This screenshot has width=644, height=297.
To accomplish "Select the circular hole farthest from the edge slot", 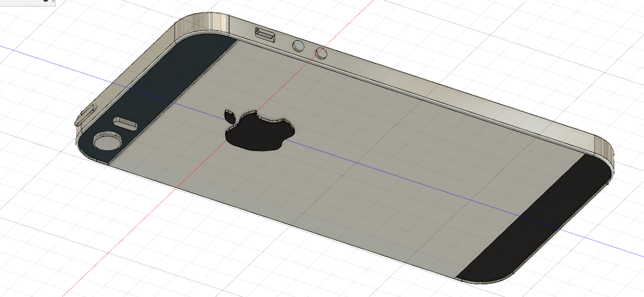I will tap(321, 53).
